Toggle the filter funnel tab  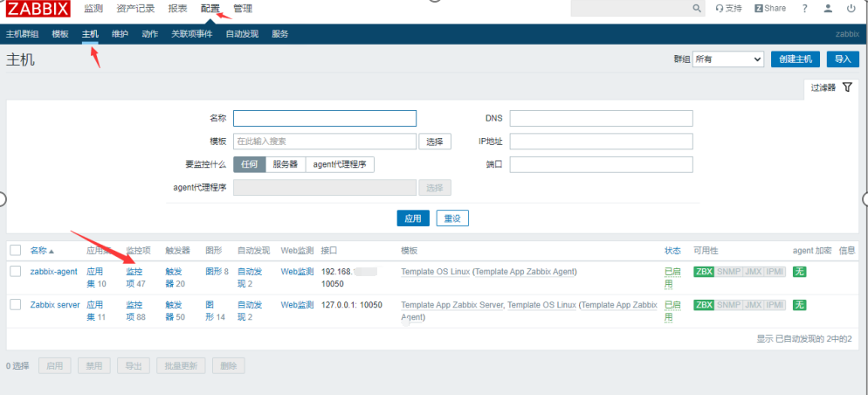pos(831,87)
